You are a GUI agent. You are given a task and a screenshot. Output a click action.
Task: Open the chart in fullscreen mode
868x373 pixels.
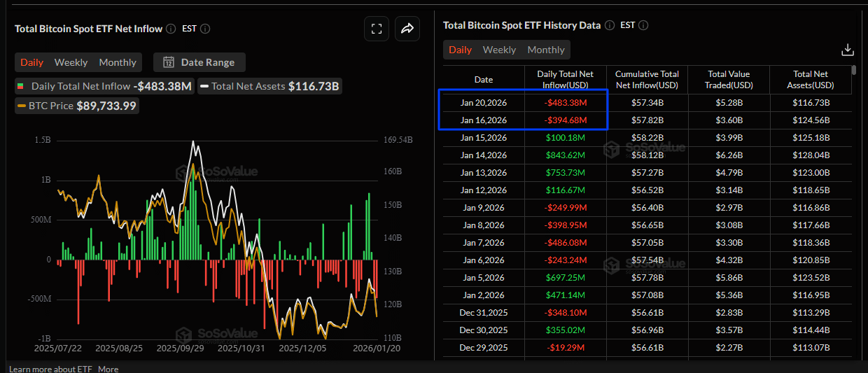(377, 29)
